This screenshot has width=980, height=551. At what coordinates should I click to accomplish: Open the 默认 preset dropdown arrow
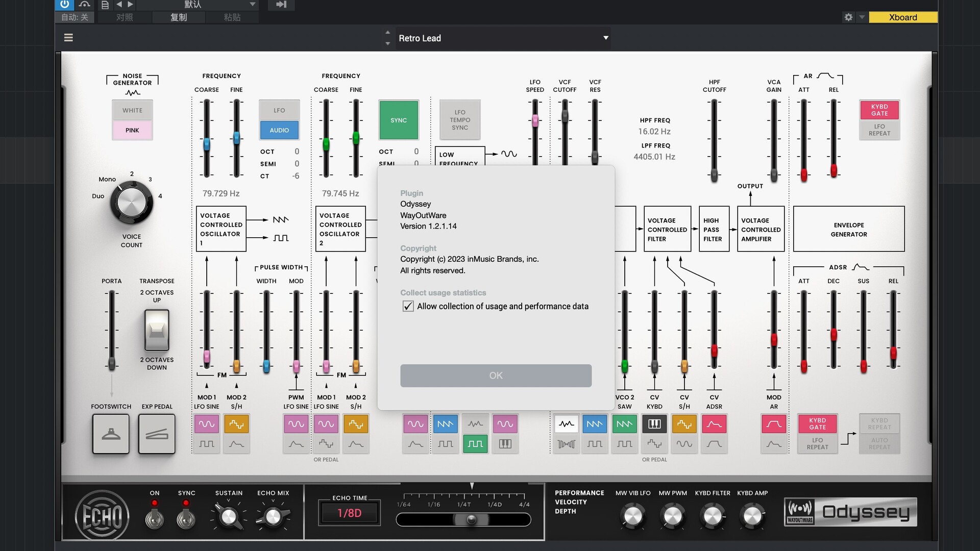[252, 5]
